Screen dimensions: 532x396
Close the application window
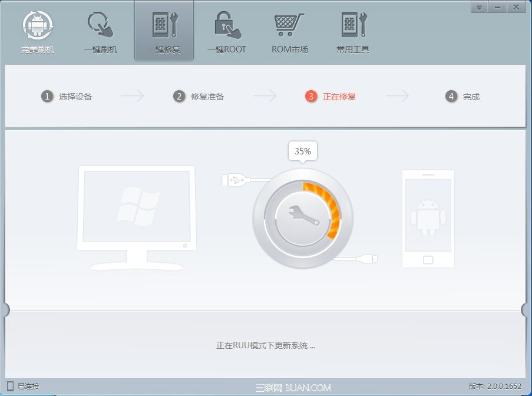pyautogui.click(x=517, y=7)
